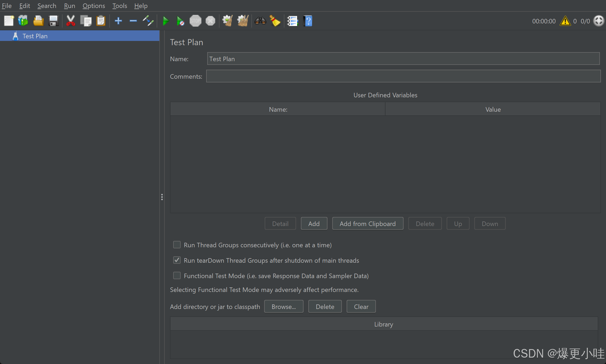Open the Run menu
The width and height of the screenshot is (606, 364).
point(69,6)
